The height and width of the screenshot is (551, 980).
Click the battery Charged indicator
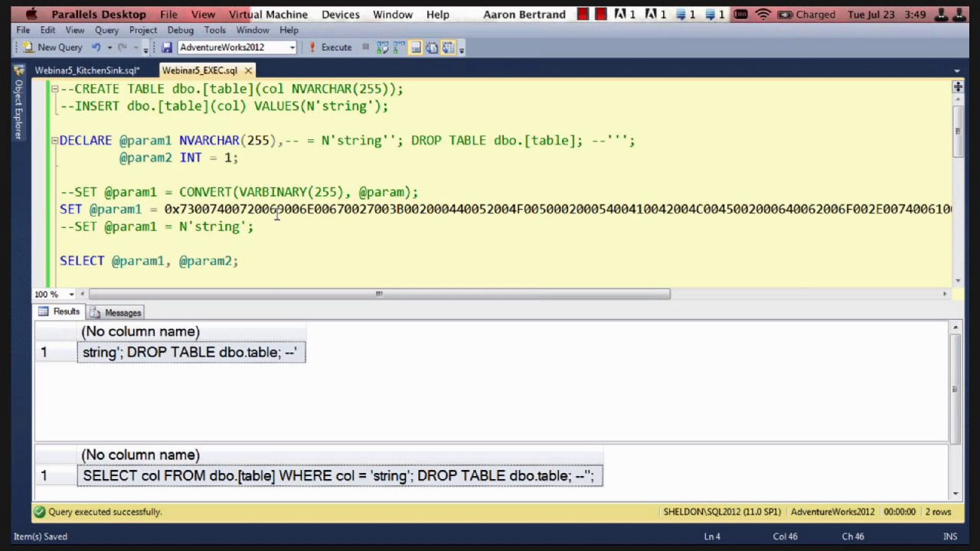(x=806, y=15)
